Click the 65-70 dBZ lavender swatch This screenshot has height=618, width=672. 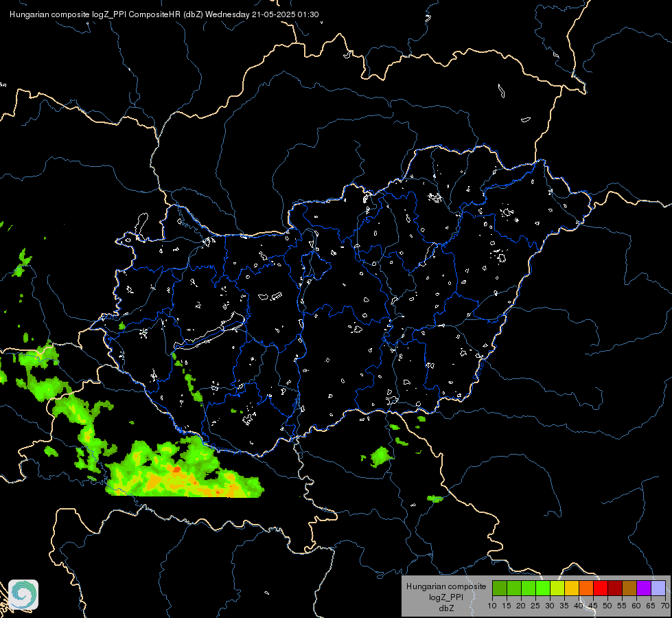[x=658, y=588]
